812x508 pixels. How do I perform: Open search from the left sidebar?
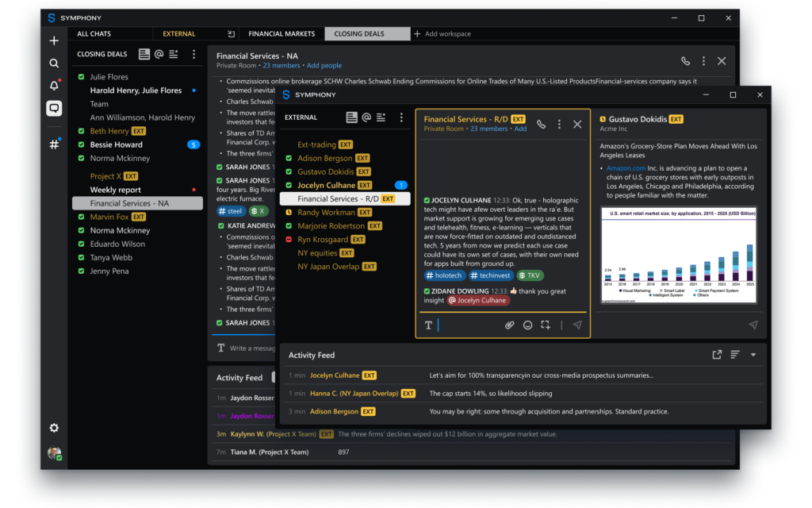point(54,63)
